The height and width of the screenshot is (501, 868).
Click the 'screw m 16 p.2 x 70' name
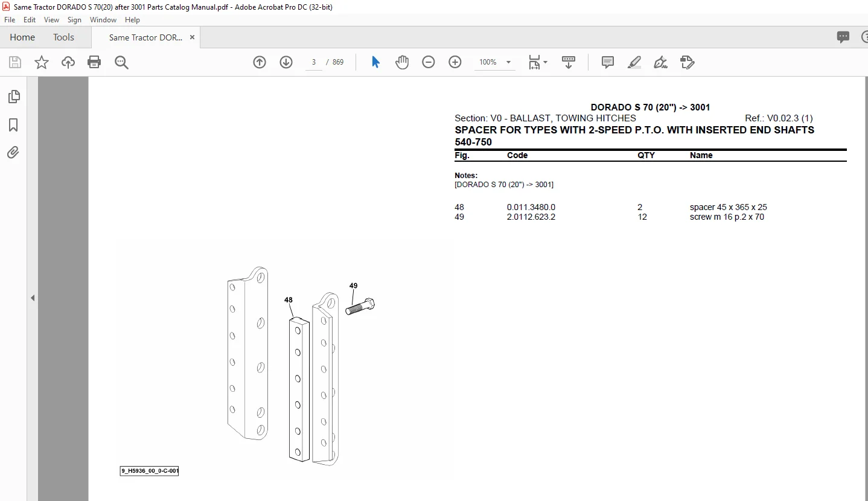[727, 217]
